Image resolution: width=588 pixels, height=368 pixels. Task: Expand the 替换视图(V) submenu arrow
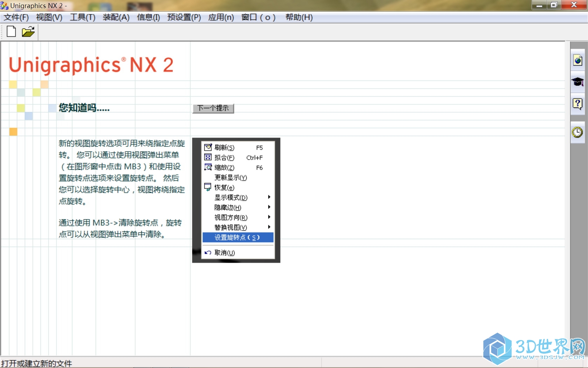point(269,227)
